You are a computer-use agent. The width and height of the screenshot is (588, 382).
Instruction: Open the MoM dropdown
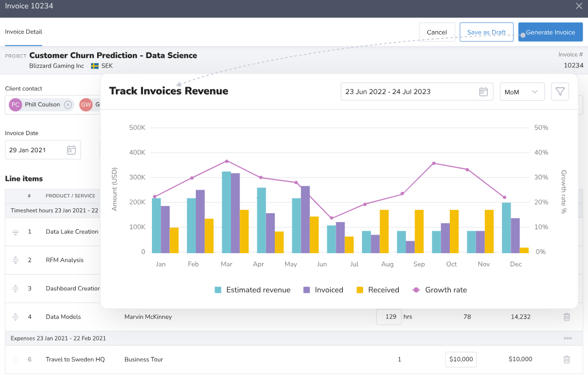[x=522, y=92]
